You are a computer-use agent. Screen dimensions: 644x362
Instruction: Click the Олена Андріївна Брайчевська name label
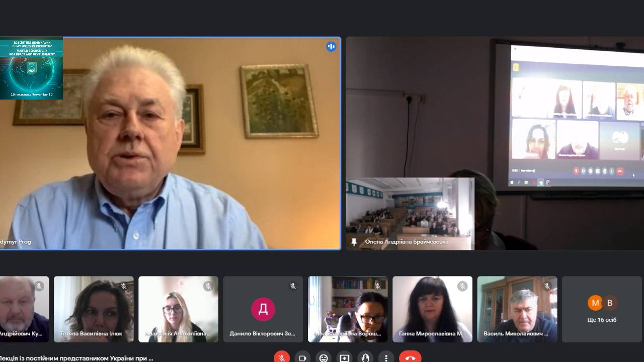tap(407, 242)
